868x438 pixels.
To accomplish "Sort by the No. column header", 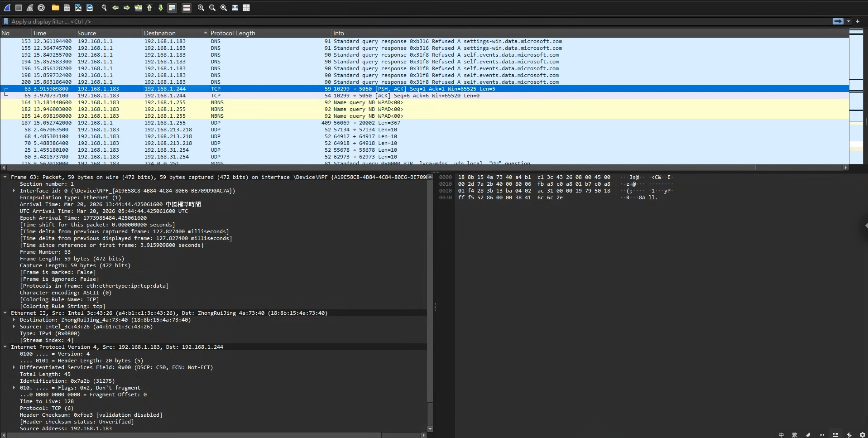I will (x=15, y=33).
